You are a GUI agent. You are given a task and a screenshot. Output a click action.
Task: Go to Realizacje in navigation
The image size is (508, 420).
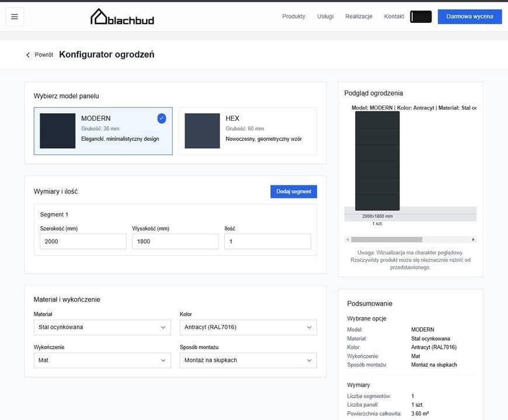359,16
